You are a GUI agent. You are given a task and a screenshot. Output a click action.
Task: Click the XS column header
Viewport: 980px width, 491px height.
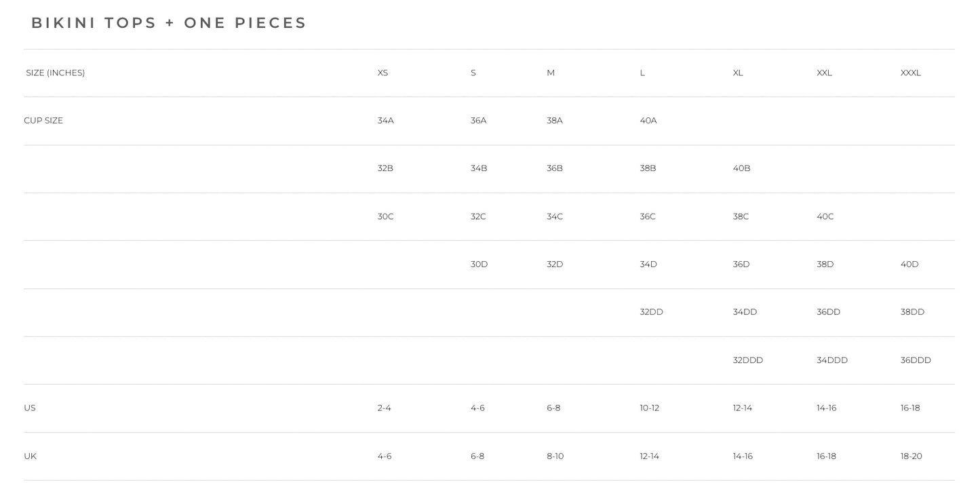tap(383, 73)
